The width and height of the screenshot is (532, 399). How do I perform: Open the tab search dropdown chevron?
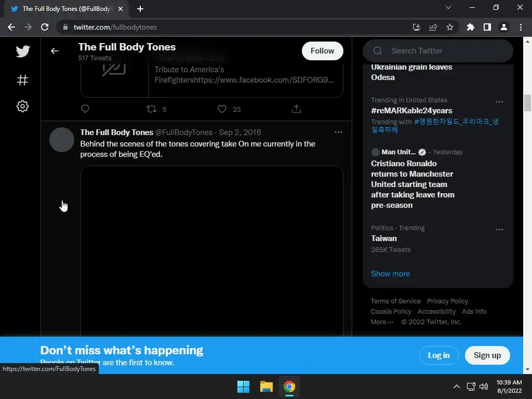point(448,7)
